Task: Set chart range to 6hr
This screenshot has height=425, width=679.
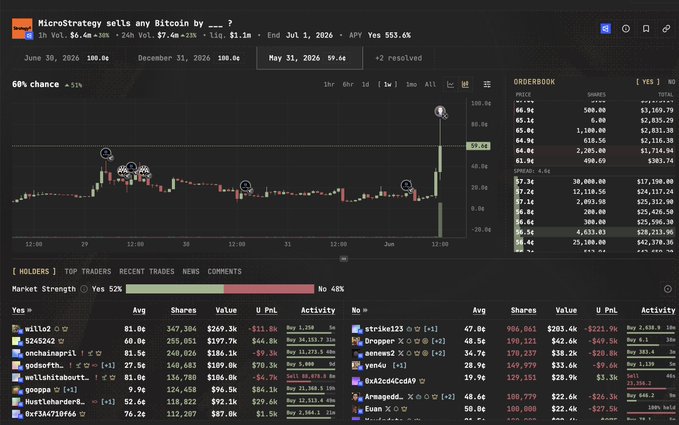Action: click(x=348, y=84)
